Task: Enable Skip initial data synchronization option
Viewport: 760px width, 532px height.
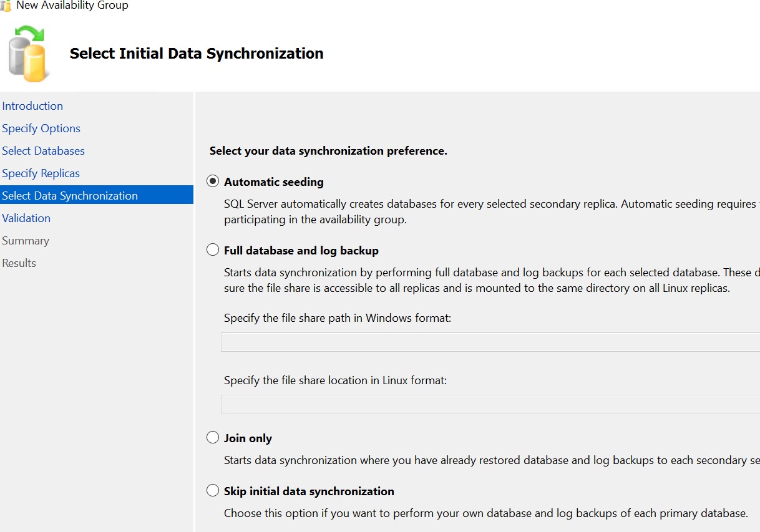Action: click(x=213, y=491)
